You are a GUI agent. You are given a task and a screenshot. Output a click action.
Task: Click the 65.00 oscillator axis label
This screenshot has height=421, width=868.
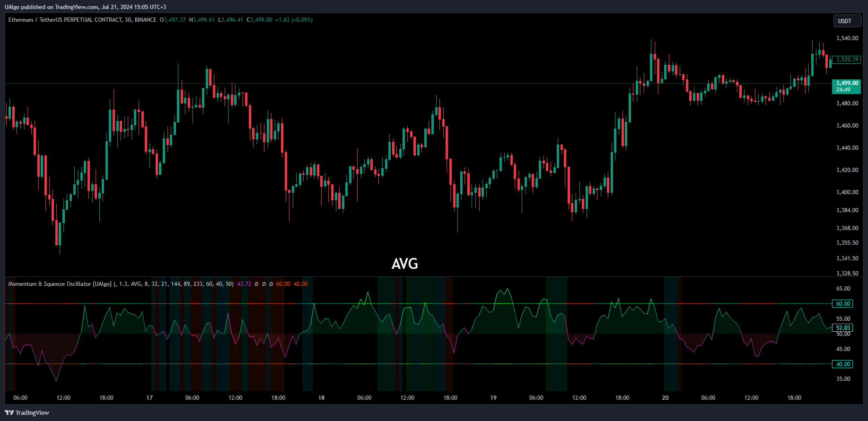click(843, 289)
